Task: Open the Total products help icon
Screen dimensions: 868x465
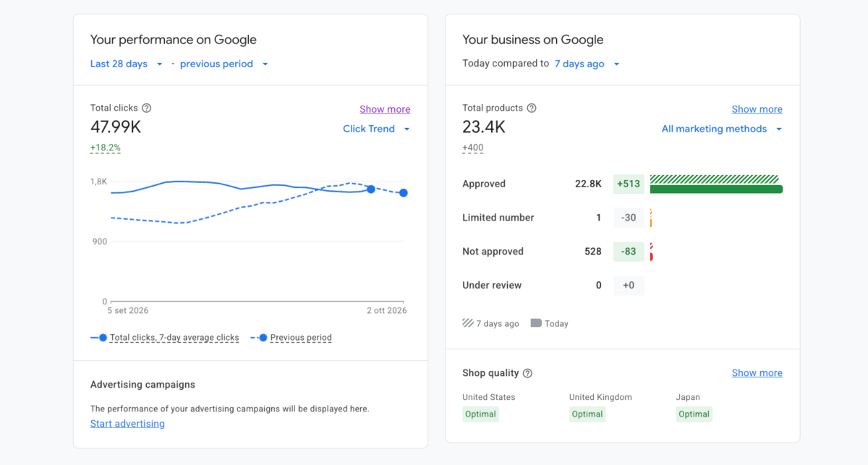Action: tap(532, 108)
